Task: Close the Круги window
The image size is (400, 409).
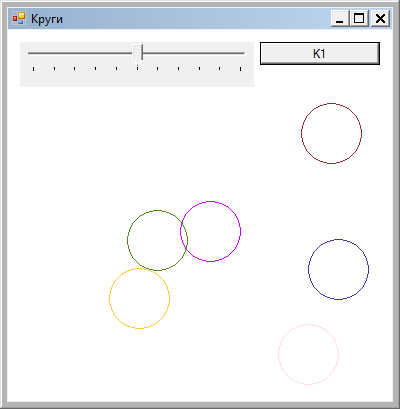Action: click(380, 18)
